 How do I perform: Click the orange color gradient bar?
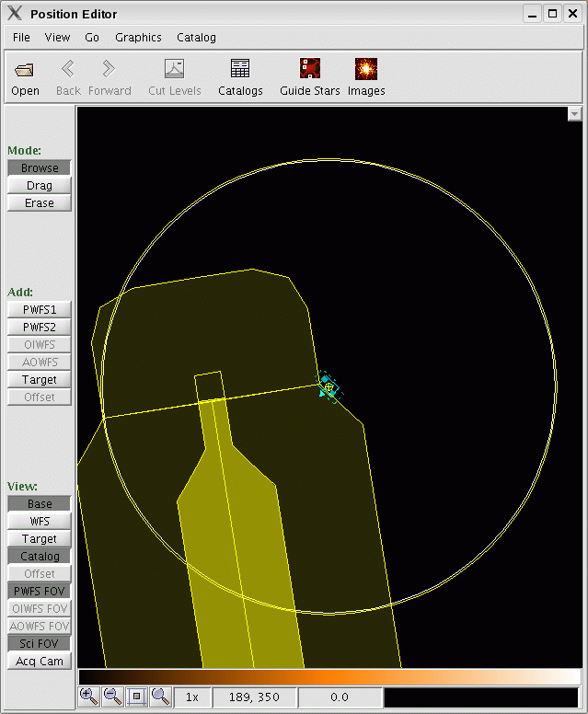(x=329, y=676)
